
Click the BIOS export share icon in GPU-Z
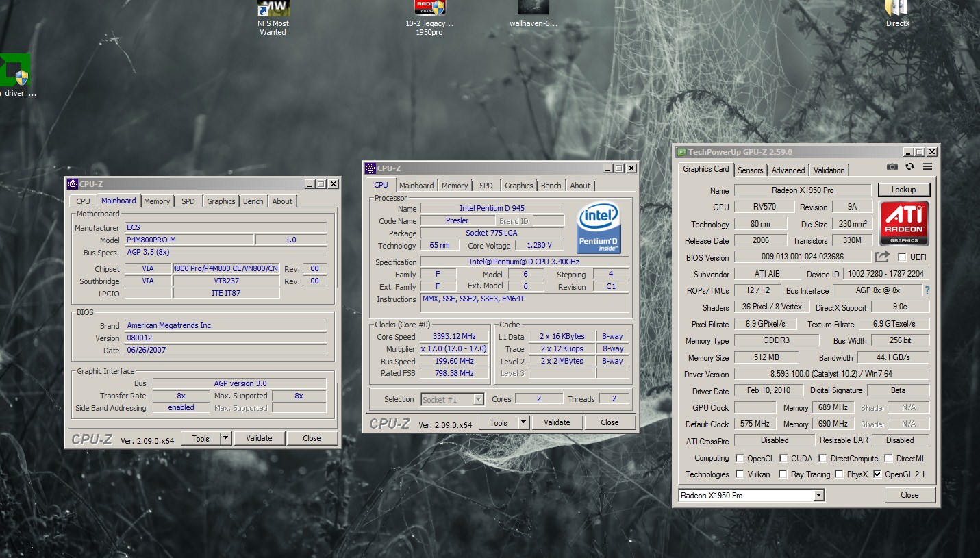[882, 257]
